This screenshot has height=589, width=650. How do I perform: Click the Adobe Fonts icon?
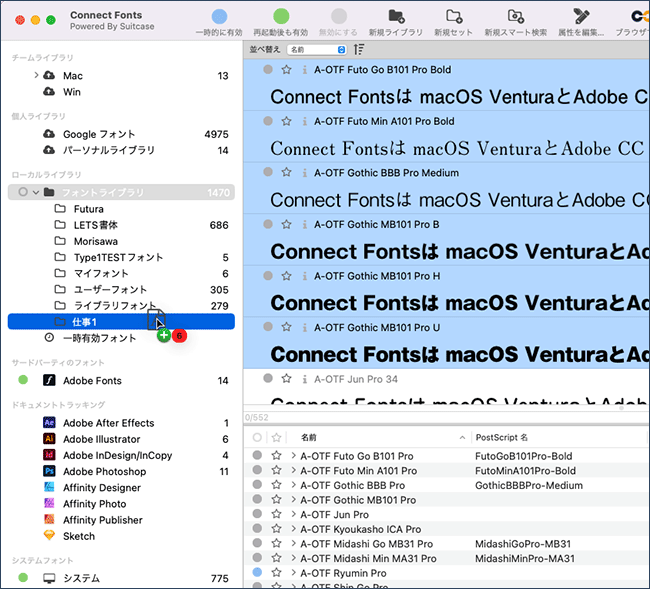(x=49, y=380)
